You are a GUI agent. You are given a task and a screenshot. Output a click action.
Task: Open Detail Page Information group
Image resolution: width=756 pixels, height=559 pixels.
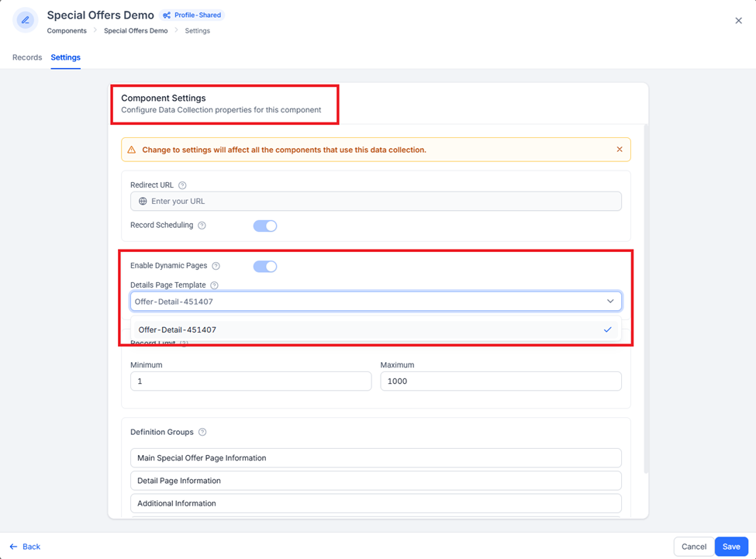point(376,481)
